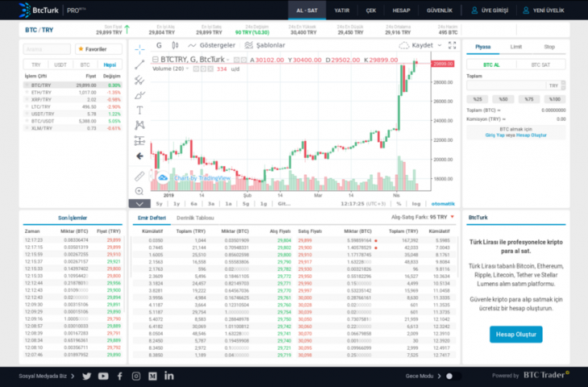Open the pitchfork drawing tools

tap(139, 80)
